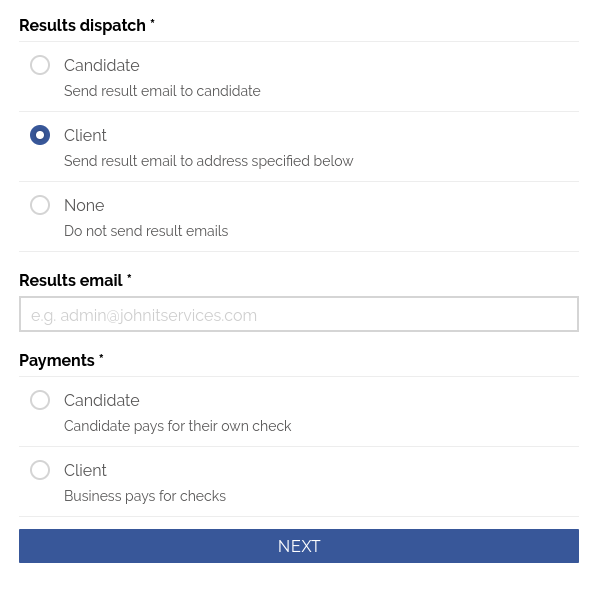Click the "None" option label text
607x592 pixels.
pyautogui.click(x=84, y=205)
